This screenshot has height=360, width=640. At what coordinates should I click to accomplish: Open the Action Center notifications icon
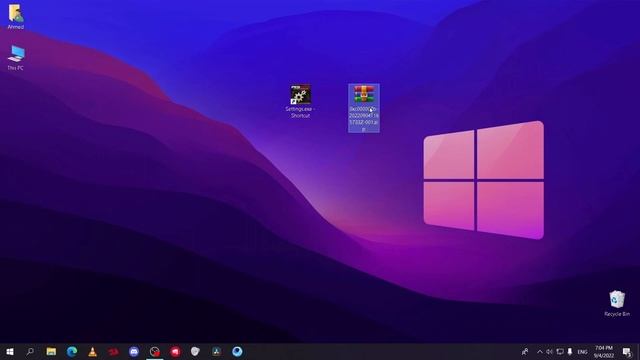(627, 351)
